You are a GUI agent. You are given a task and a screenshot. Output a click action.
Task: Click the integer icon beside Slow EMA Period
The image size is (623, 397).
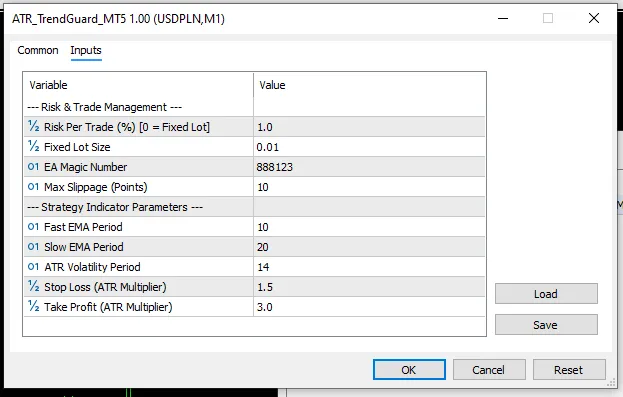(33, 246)
